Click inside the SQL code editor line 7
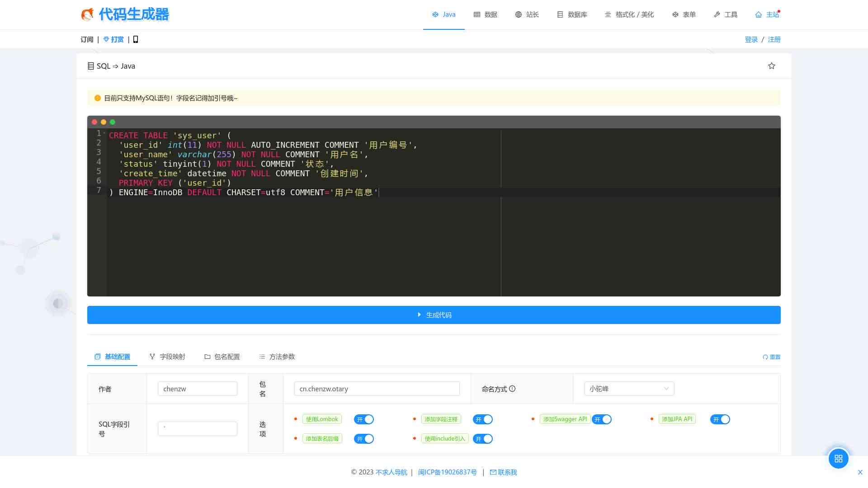868x488 pixels. [244, 192]
